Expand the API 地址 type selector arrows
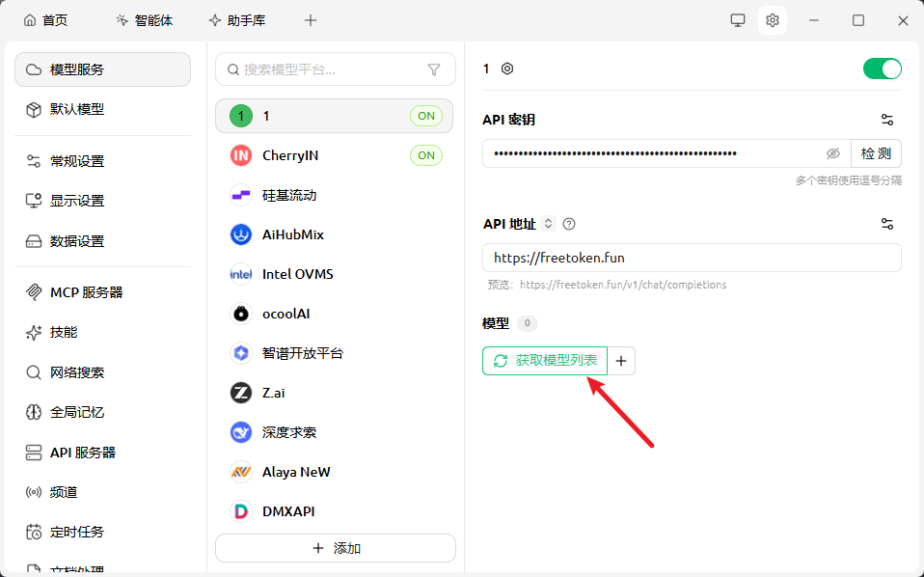Viewport: 924px width, 577px height. (548, 224)
